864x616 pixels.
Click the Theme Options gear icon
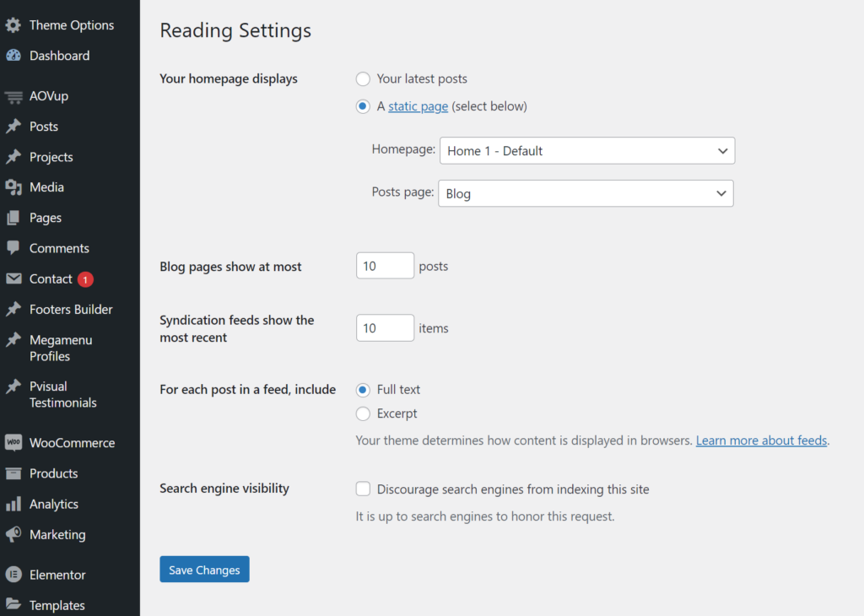pyautogui.click(x=13, y=25)
